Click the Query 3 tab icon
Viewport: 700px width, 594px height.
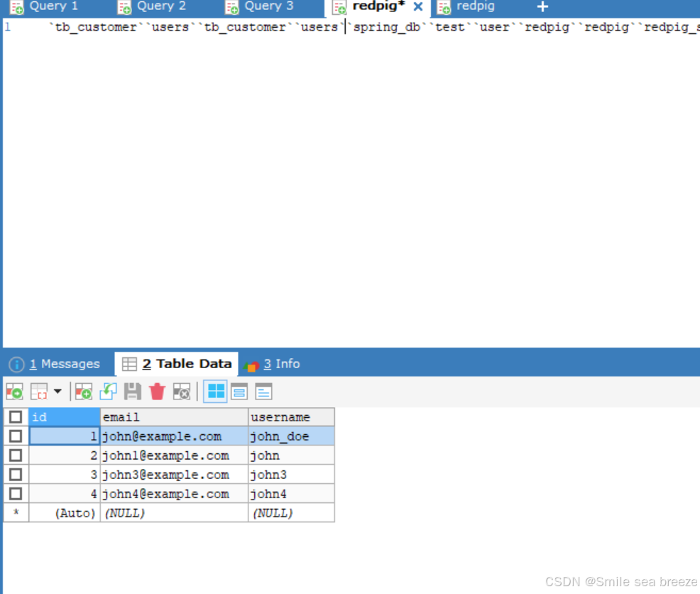(232, 8)
